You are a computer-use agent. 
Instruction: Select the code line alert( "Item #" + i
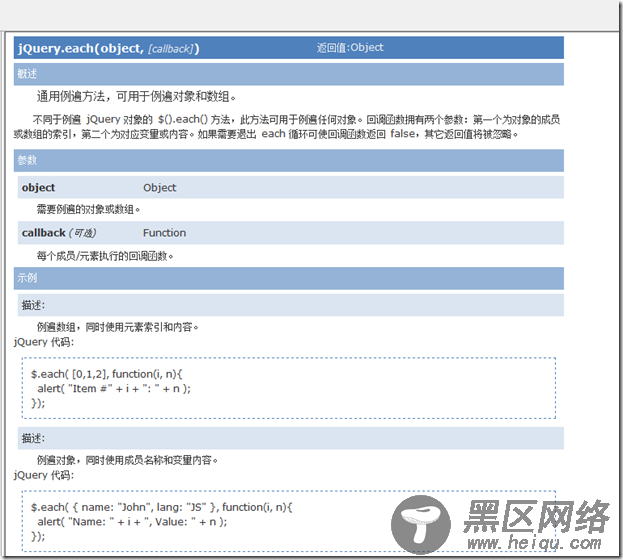[x=114, y=389]
